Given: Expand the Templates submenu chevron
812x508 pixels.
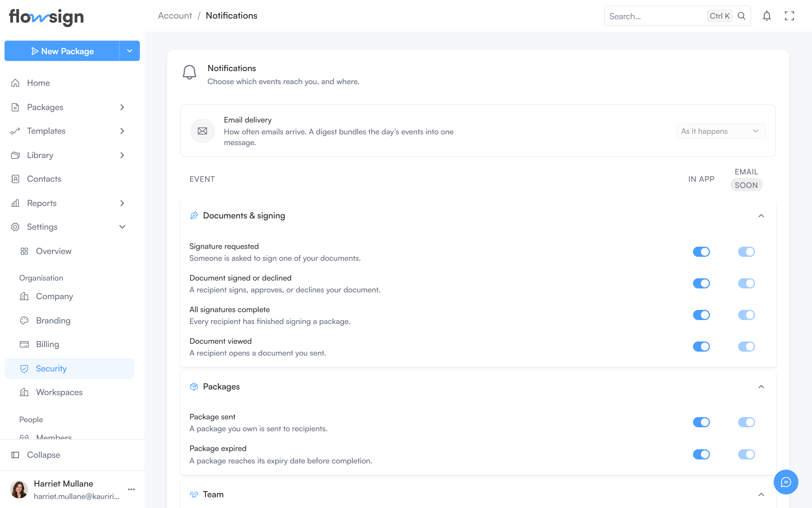Looking at the screenshot, I should coord(122,131).
